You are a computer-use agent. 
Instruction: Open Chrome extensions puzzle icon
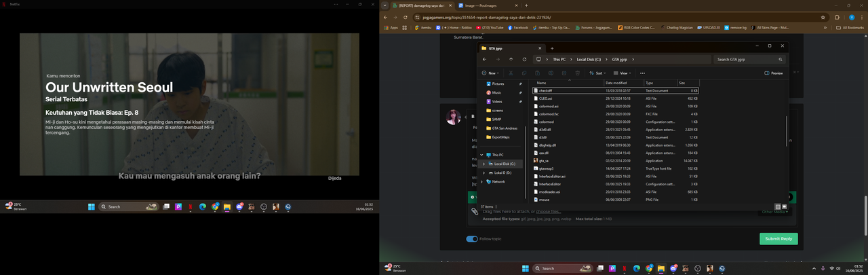coord(837,17)
